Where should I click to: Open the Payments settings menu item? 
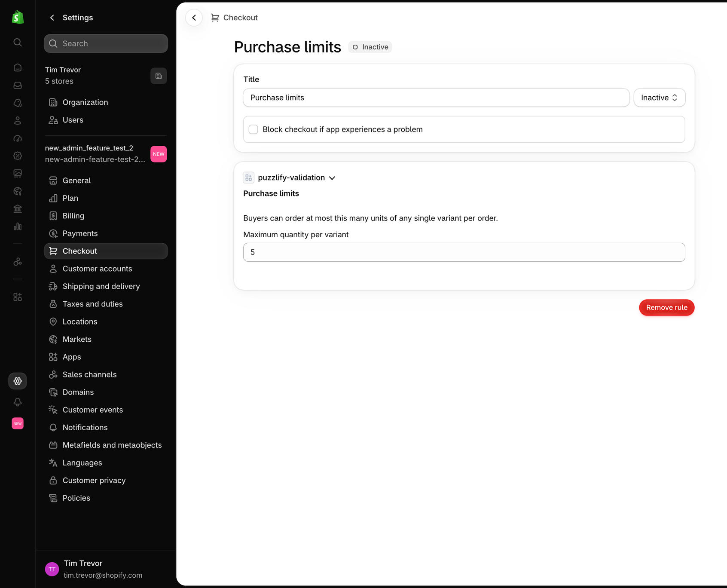[106, 233]
